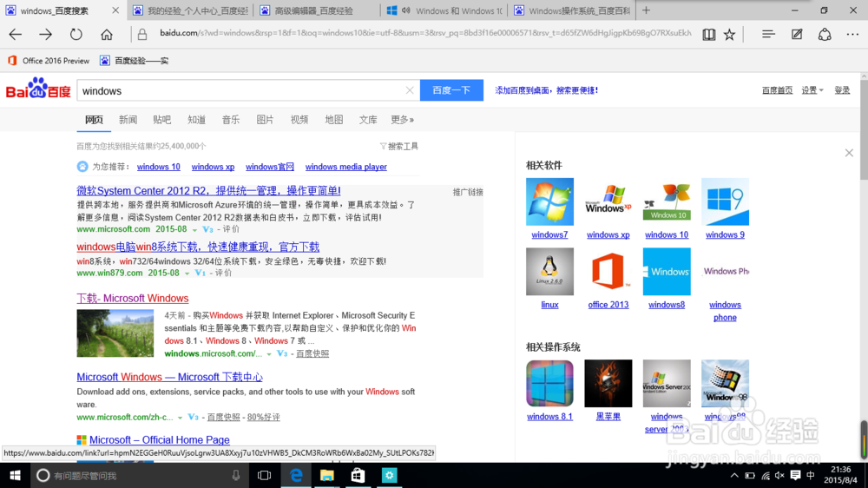Open the windows8 tile icon
Screen dimensions: 868x488
point(667,272)
